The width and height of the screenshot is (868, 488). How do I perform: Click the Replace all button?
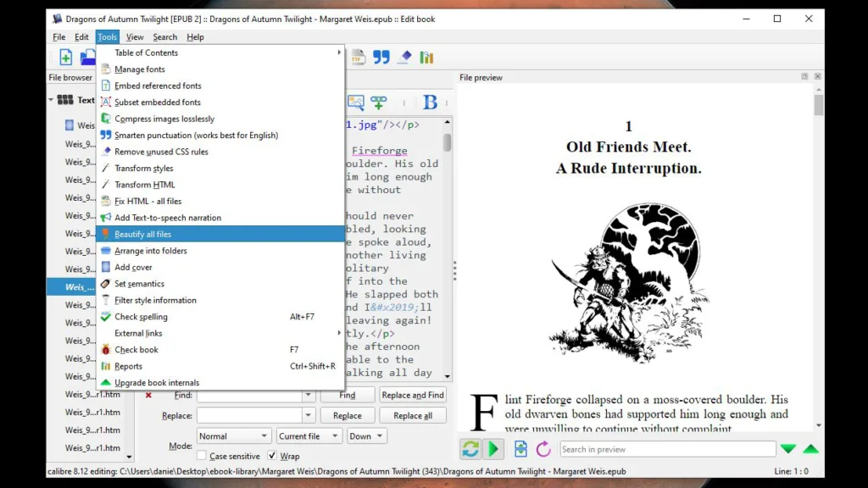(x=413, y=415)
